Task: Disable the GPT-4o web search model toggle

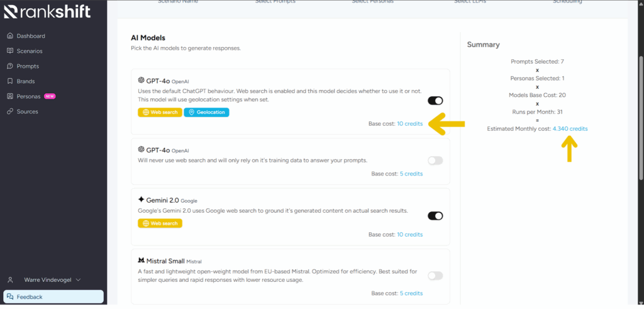Action: [x=435, y=101]
